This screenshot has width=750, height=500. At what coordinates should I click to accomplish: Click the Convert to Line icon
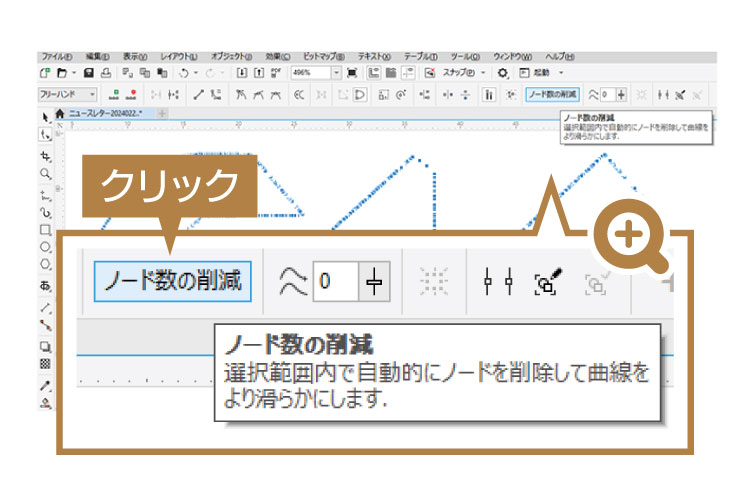(199, 95)
